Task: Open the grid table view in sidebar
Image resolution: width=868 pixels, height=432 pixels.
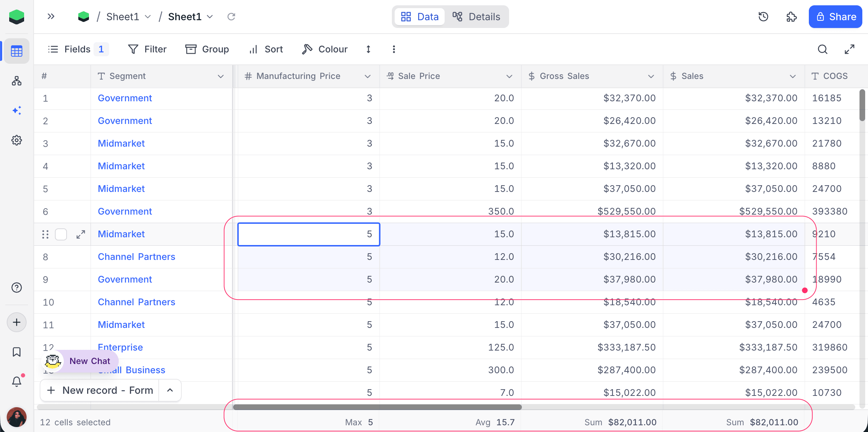Action: coord(17,51)
